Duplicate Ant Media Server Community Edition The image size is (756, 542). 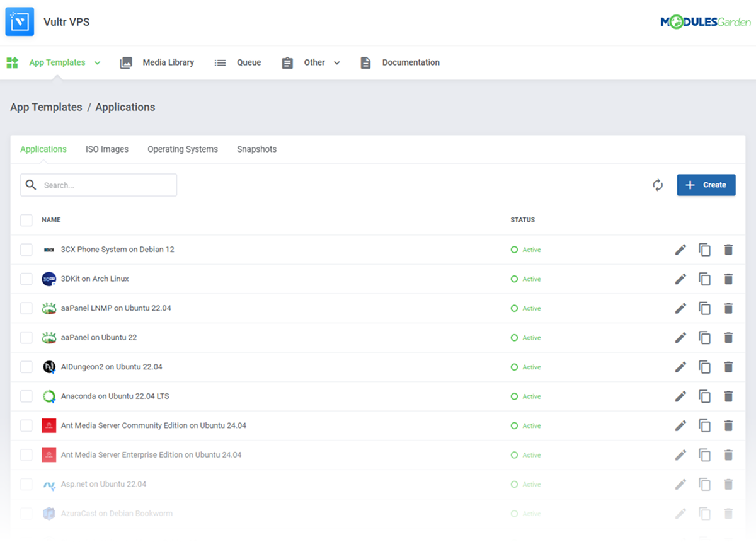(704, 425)
